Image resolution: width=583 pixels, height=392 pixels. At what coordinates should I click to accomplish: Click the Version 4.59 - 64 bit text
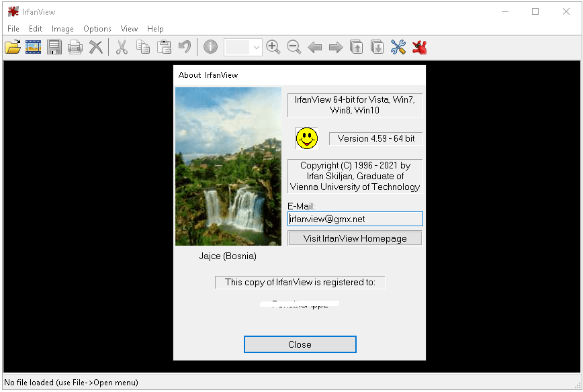(x=376, y=138)
